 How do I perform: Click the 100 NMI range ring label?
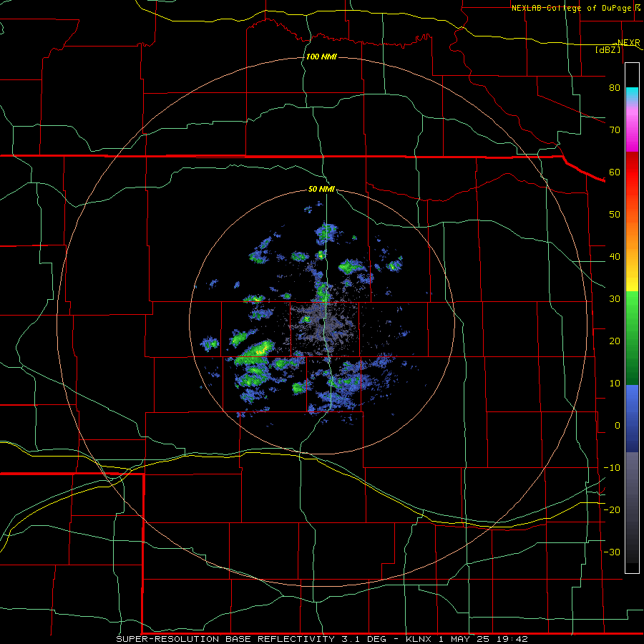(321, 57)
